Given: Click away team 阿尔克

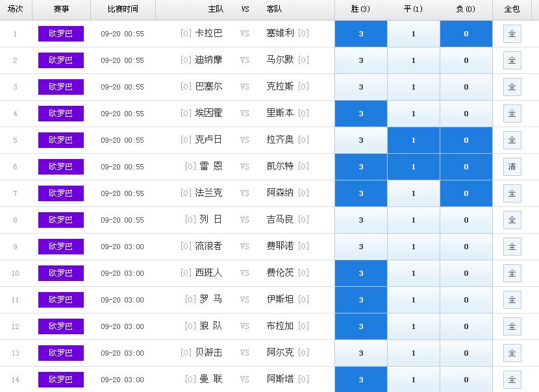Looking at the screenshot, I should (280, 353).
